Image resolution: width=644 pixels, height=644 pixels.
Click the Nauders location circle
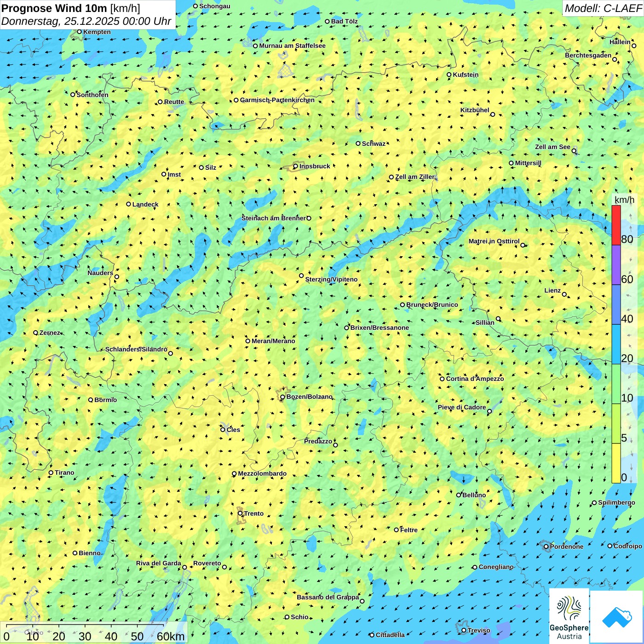click(x=117, y=277)
